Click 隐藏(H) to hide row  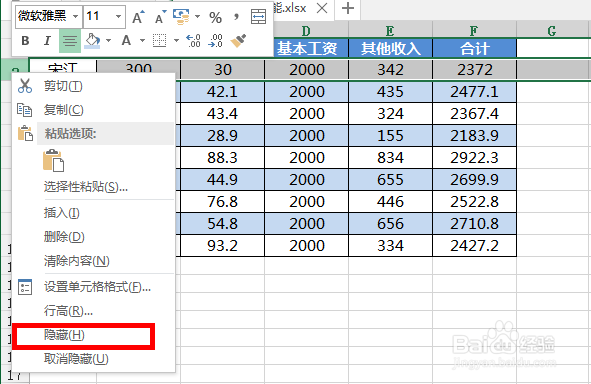[84, 335]
